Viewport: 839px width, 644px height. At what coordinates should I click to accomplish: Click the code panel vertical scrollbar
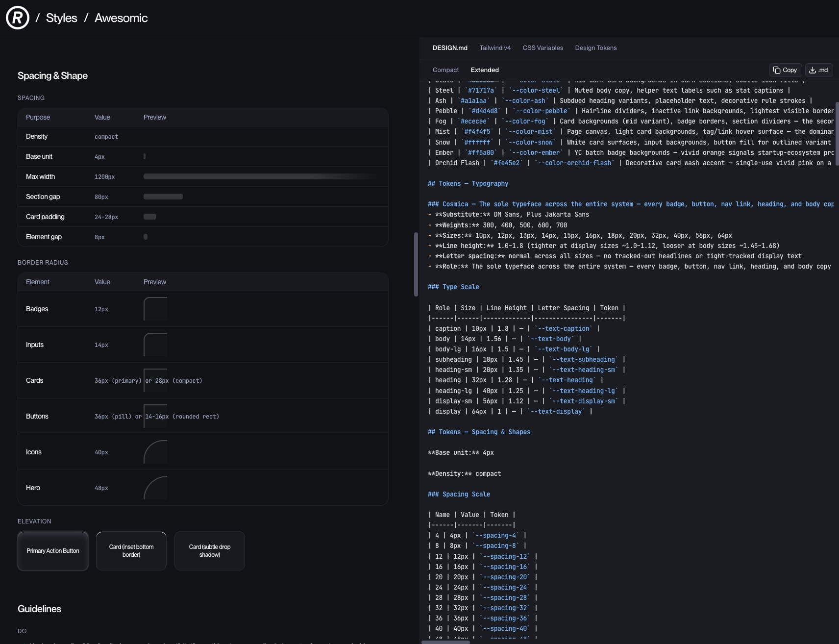837,134
